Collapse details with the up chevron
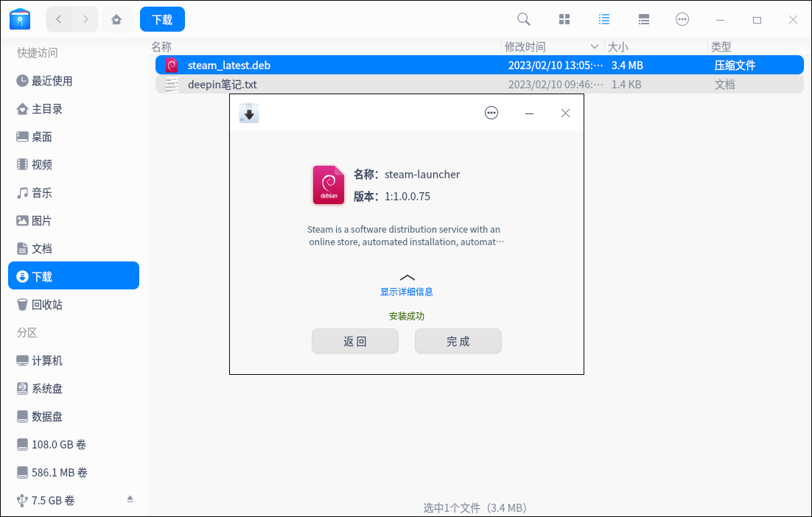Image resolution: width=812 pixels, height=517 pixels. pyautogui.click(x=407, y=278)
